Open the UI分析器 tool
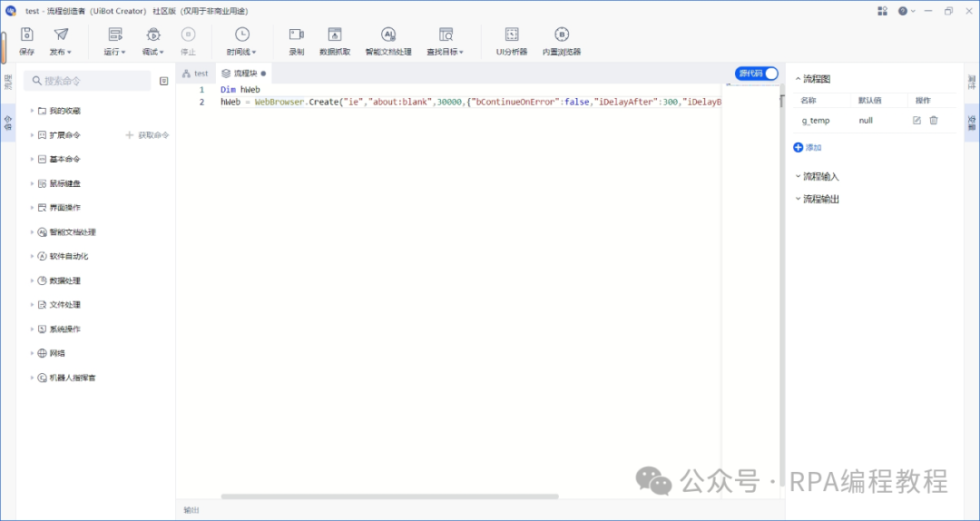The width and height of the screenshot is (980, 521). (512, 34)
